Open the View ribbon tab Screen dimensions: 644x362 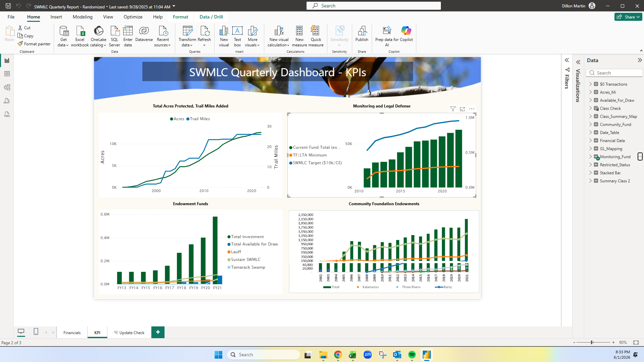(108, 17)
